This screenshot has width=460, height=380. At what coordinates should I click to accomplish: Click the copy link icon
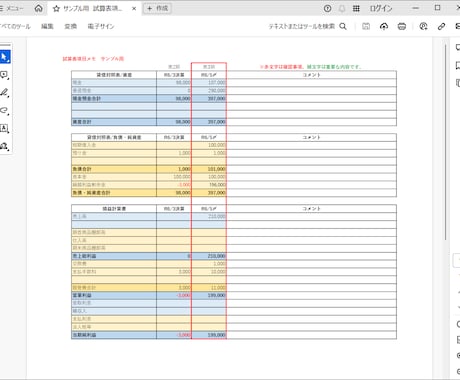(x=441, y=26)
